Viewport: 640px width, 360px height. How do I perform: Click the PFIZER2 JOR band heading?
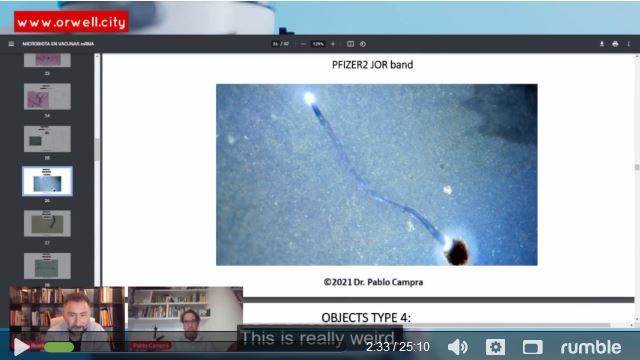coord(372,65)
